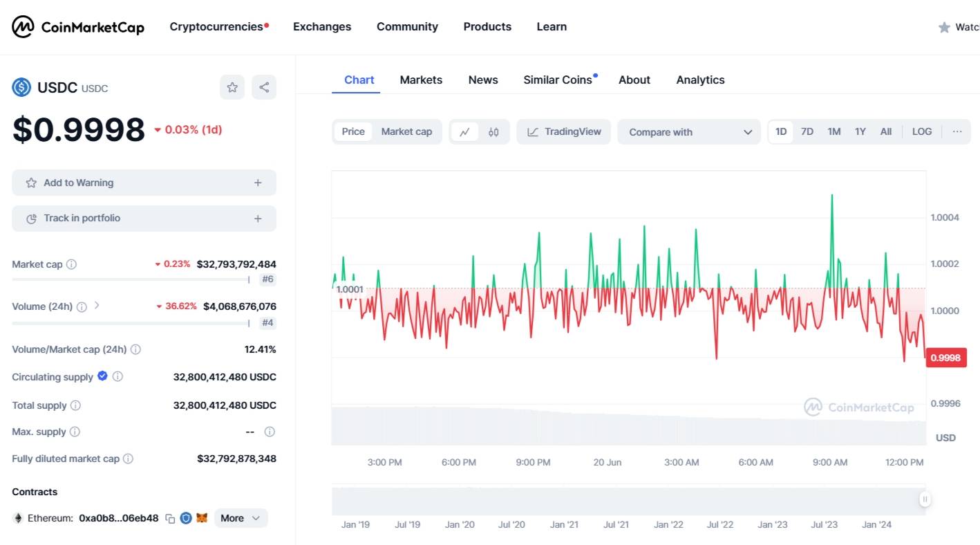
Task: Click the info icon beside Max. supply value
Action: pos(270,432)
